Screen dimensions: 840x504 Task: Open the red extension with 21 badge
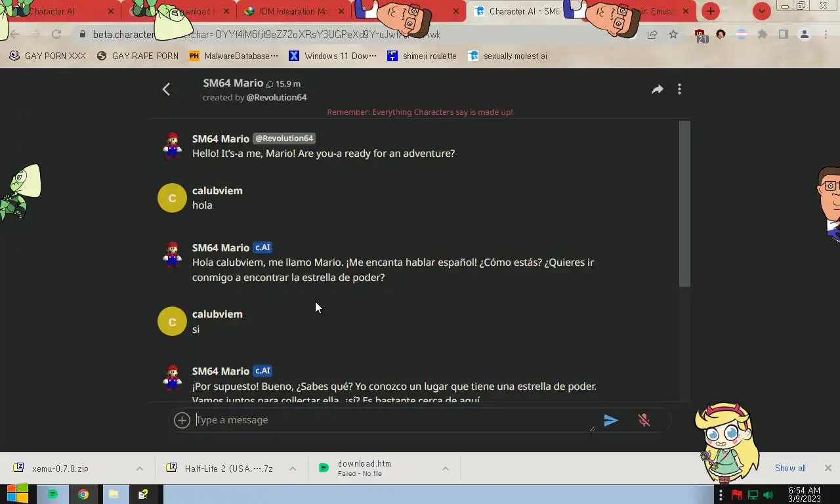click(700, 35)
